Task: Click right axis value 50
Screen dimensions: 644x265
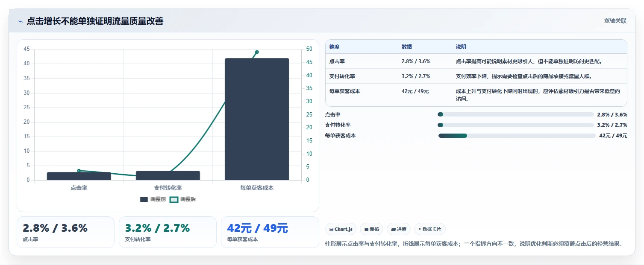Action: point(309,49)
